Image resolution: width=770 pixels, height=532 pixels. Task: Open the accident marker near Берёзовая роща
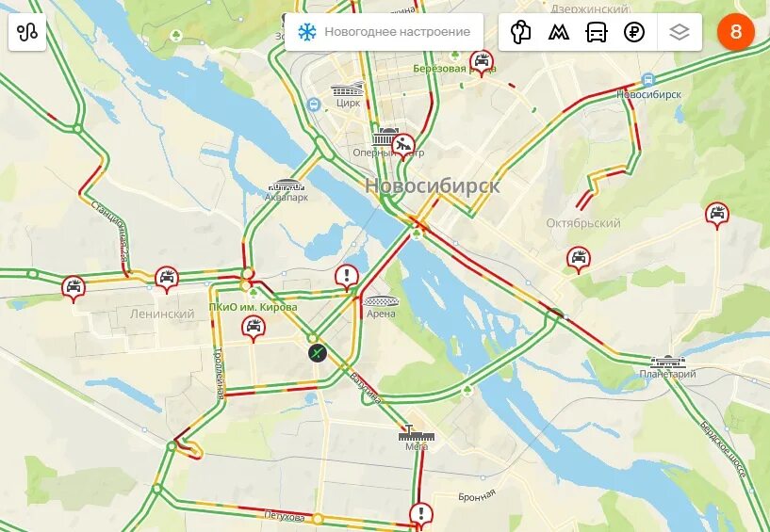point(482,62)
